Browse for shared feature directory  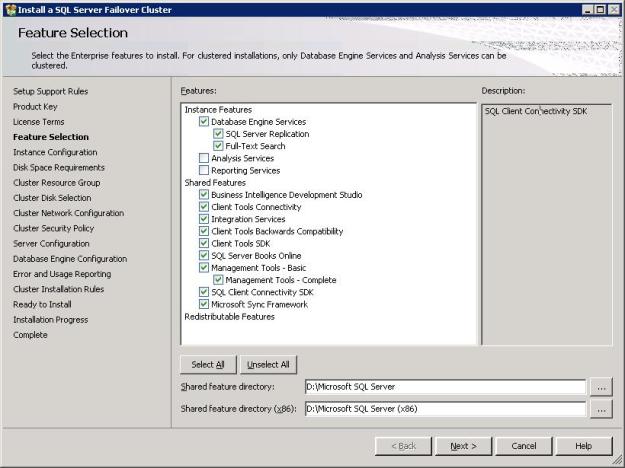pos(601,387)
